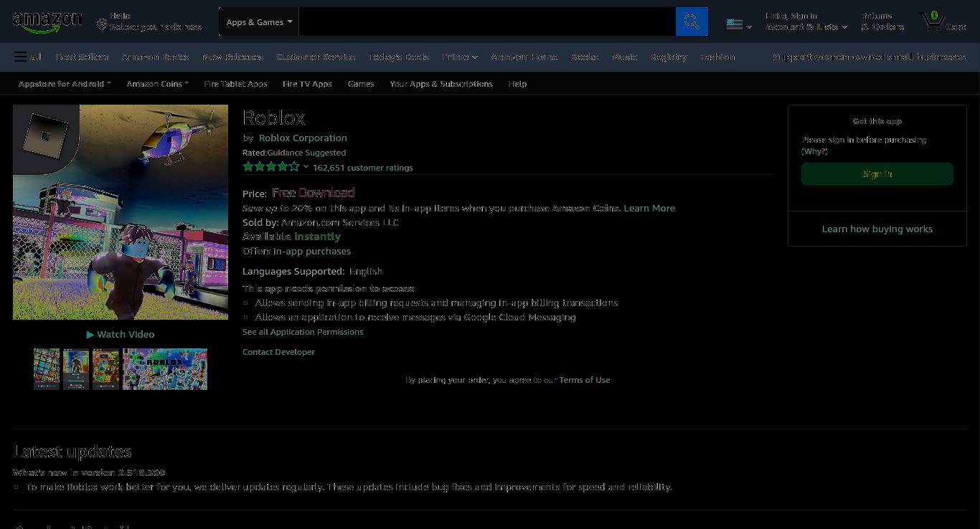Select the wide Roblox banner thumbnail
The height and width of the screenshot is (529, 980).
pyautogui.click(x=165, y=369)
